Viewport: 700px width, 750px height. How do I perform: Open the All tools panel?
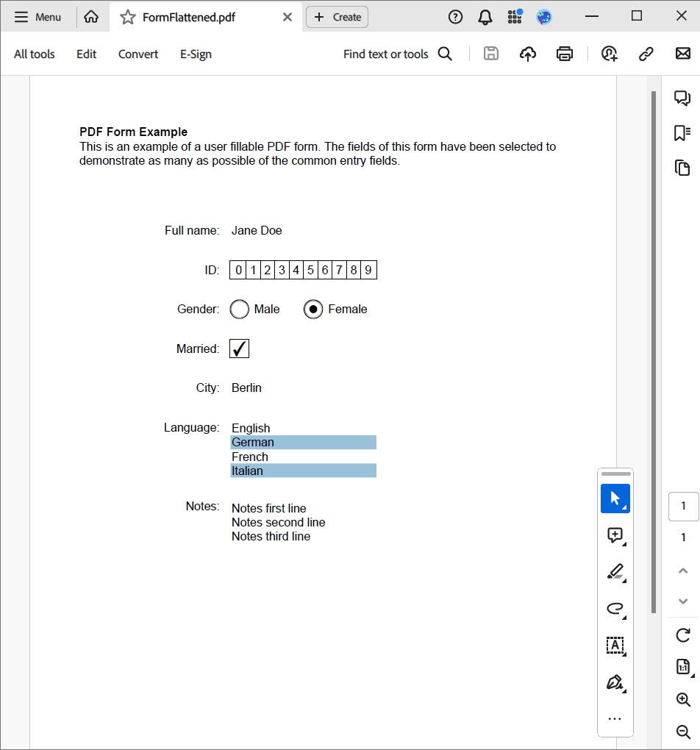[35, 54]
